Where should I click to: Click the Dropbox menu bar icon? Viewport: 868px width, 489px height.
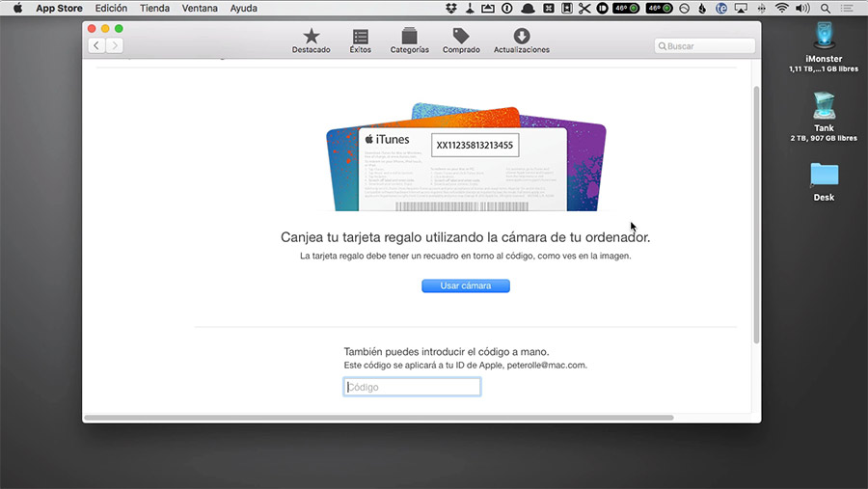(451, 9)
